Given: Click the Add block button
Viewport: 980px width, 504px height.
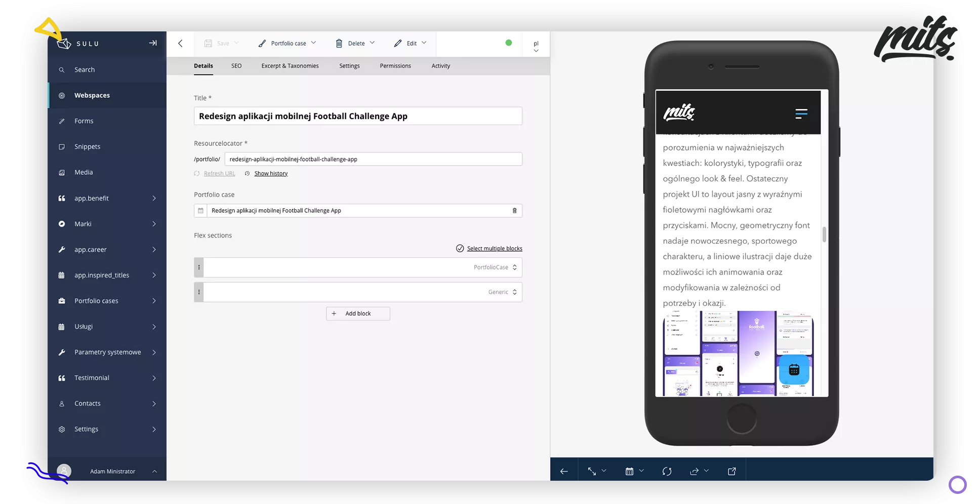Looking at the screenshot, I should pos(358,314).
